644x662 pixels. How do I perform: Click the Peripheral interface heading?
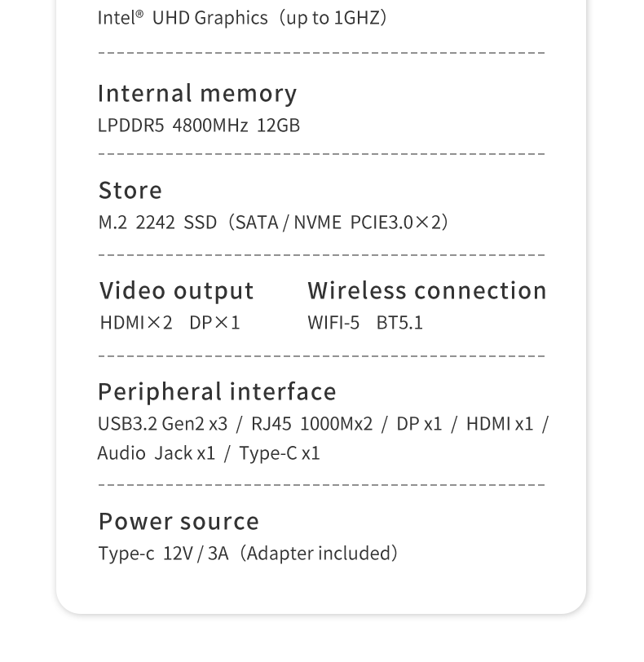click(x=217, y=392)
